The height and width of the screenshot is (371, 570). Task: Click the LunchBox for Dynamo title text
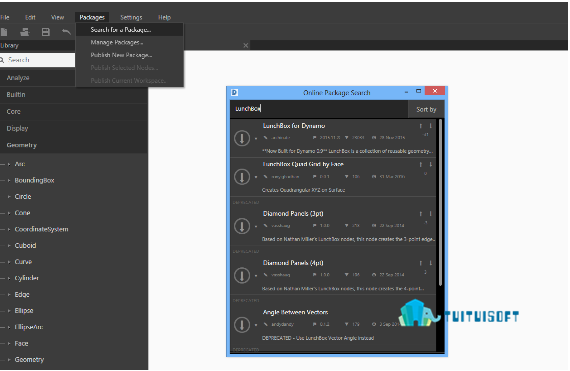coord(294,126)
